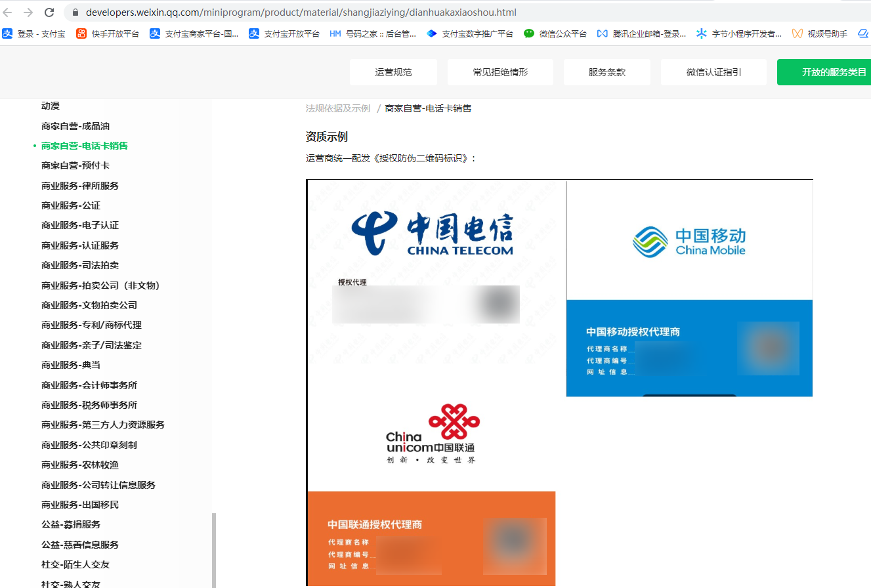Open the 腾讯企业邮箱 bookmark
Screen dimensions: 871x588
click(x=642, y=33)
